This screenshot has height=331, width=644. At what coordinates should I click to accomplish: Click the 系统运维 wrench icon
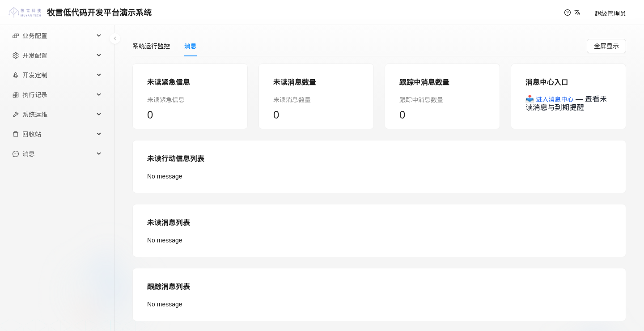tap(16, 115)
